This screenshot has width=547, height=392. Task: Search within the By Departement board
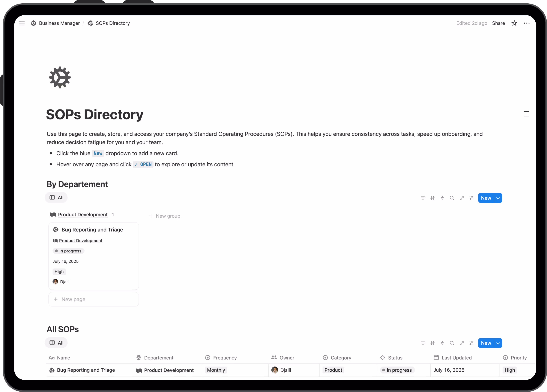point(452,198)
